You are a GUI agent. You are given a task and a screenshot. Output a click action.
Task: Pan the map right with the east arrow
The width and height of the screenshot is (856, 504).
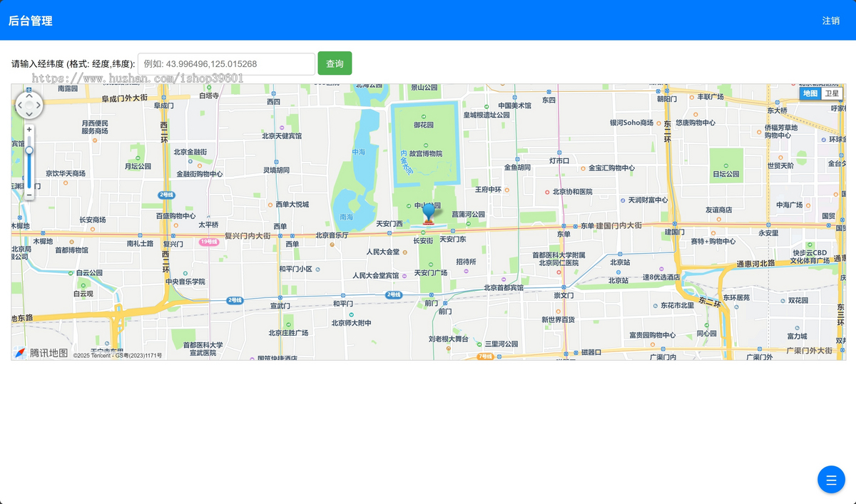(x=39, y=106)
